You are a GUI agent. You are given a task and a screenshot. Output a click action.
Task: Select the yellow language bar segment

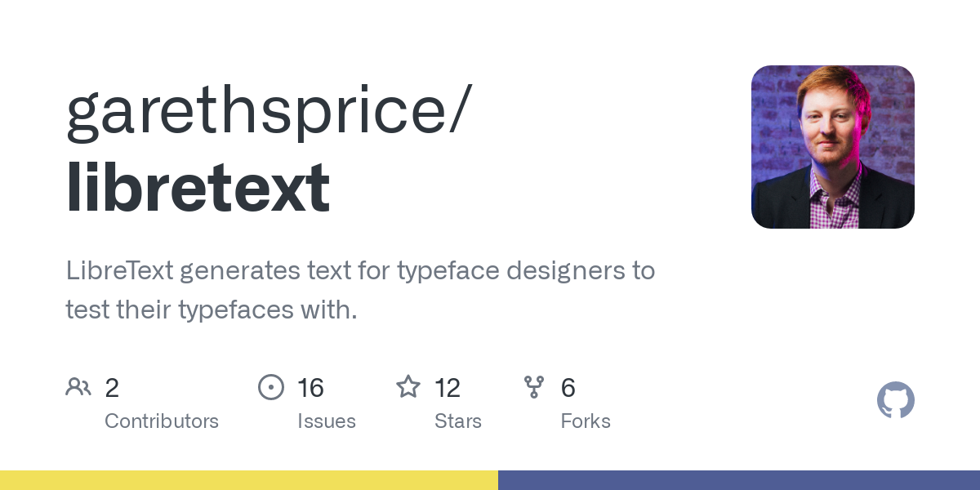(249, 480)
